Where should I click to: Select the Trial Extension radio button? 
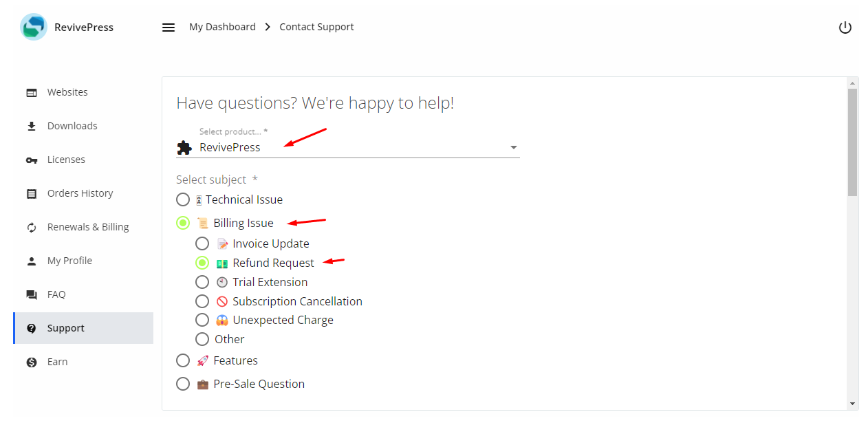tap(202, 282)
